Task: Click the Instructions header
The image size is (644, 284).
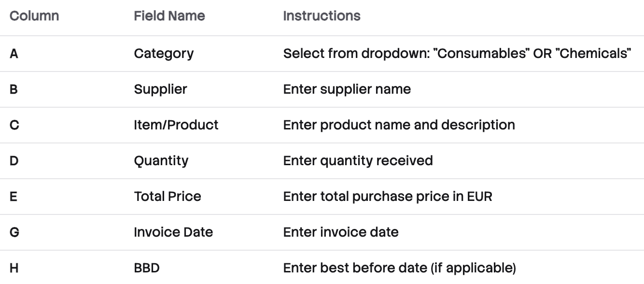Action: [x=322, y=16]
